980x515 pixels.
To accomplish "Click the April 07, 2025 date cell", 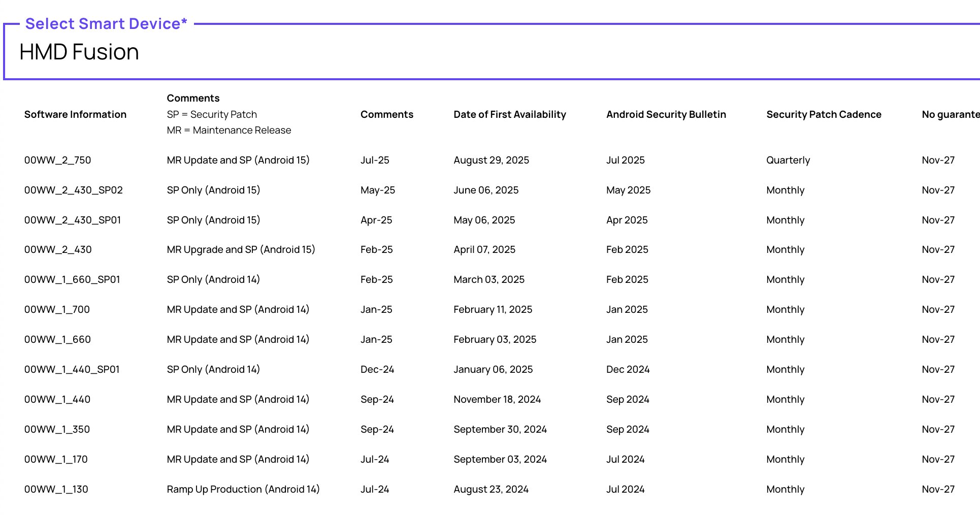I will pyautogui.click(x=484, y=249).
